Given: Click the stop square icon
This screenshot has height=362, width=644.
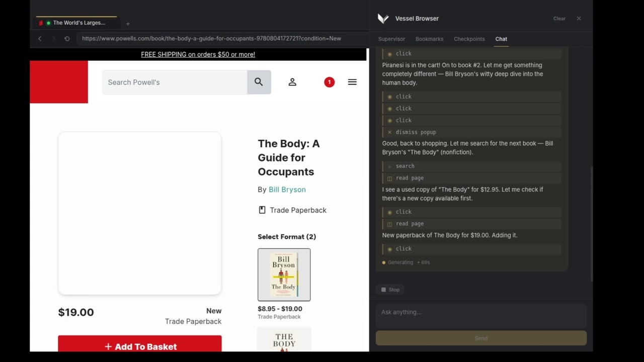Looking at the screenshot, I should pos(383,290).
